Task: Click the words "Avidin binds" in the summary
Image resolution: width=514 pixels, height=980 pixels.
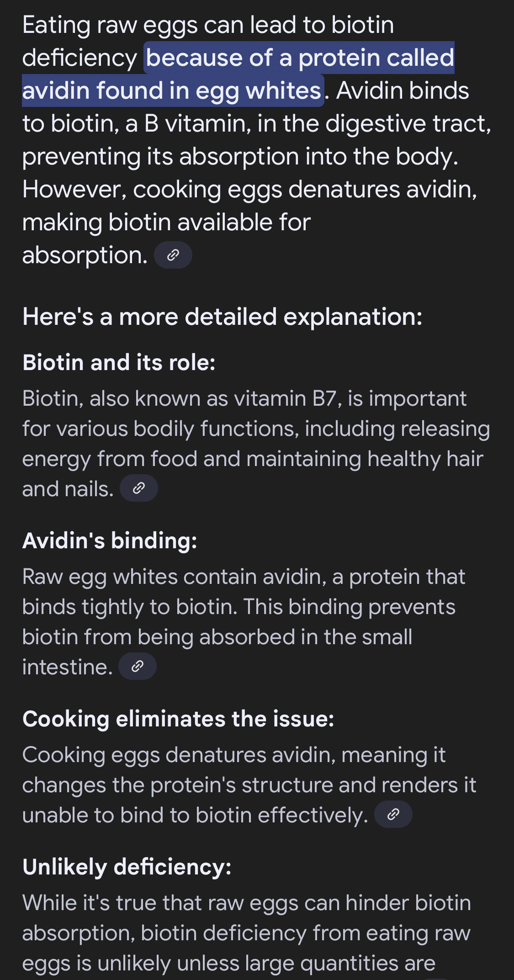Action: [x=403, y=90]
